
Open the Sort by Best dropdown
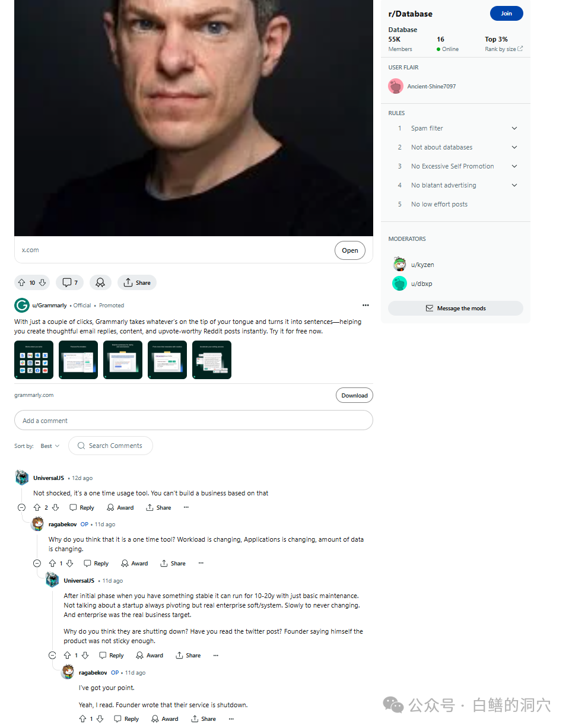[x=50, y=446]
